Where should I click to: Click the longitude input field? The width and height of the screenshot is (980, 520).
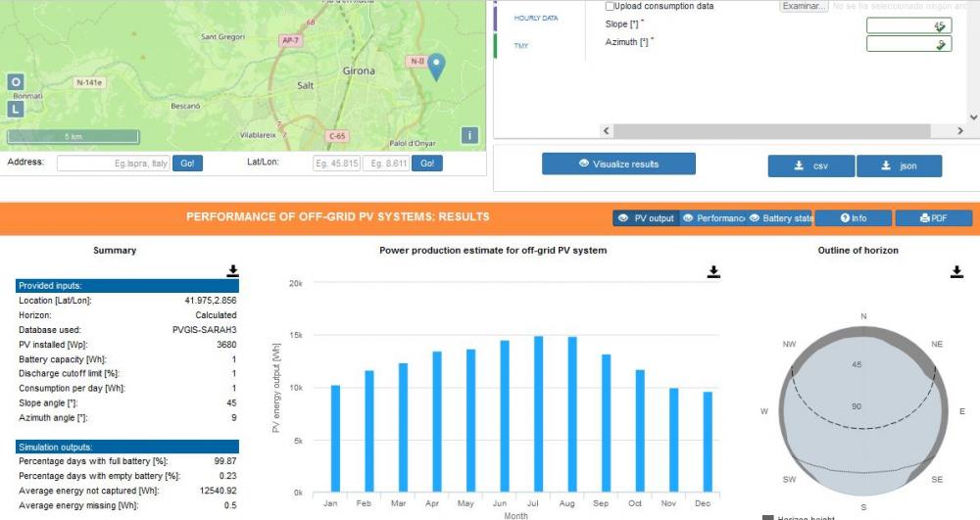(386, 164)
